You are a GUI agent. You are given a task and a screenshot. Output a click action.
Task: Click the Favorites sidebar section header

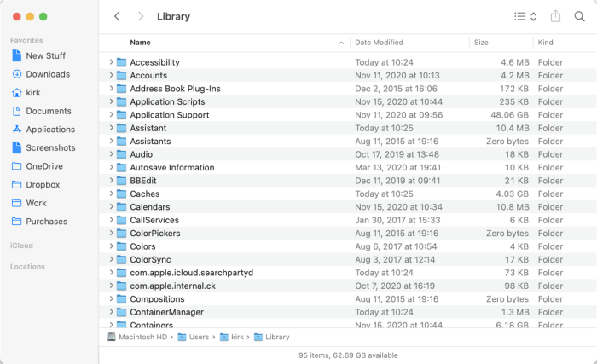pos(26,40)
